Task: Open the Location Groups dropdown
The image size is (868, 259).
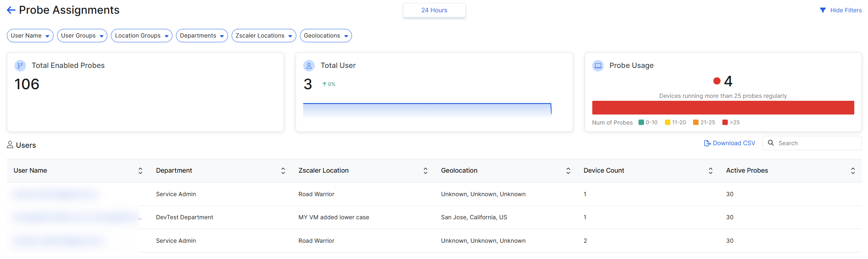Action: pos(141,36)
